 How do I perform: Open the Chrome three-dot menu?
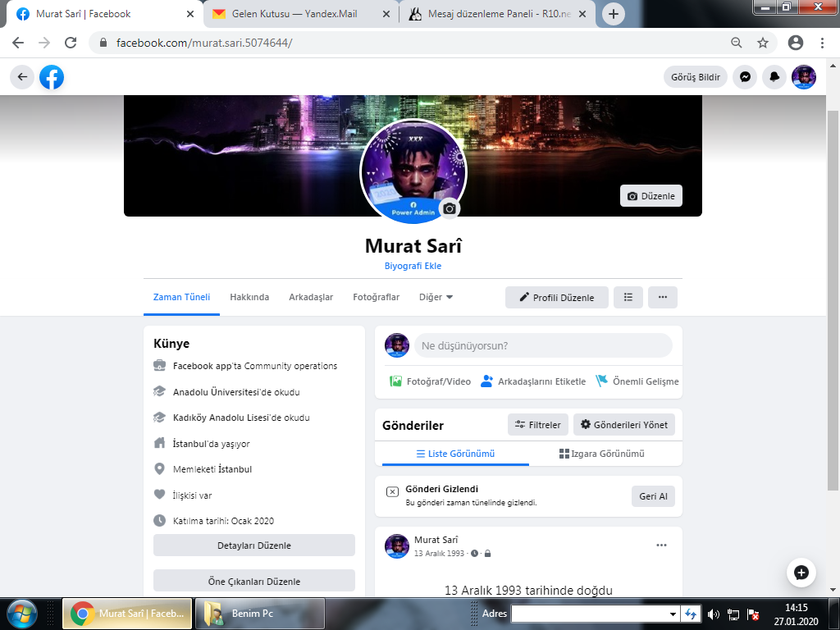pos(822,43)
